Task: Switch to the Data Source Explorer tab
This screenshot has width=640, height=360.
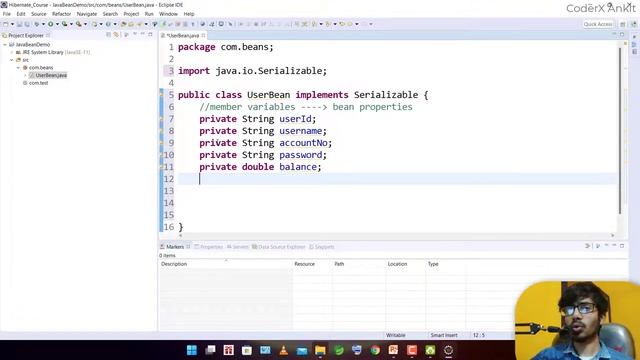Action: pos(279,247)
